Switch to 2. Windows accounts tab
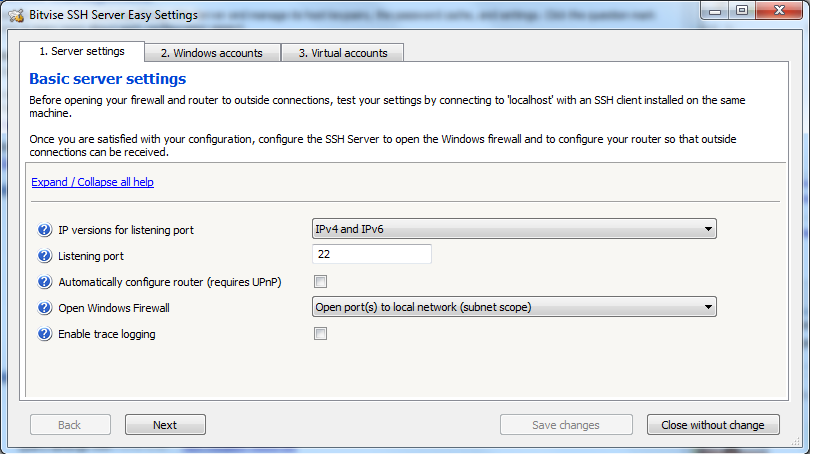The width and height of the screenshot is (813, 454). (212, 53)
